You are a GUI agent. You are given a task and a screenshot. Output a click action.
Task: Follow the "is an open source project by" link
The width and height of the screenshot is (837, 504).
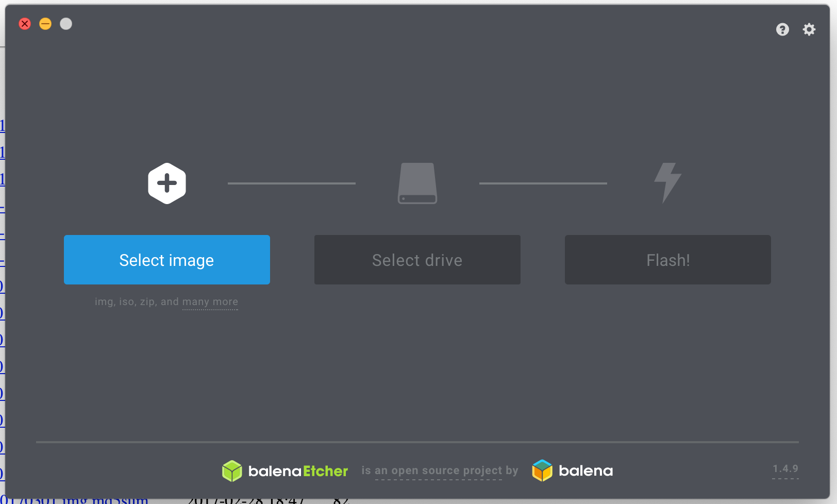[x=439, y=471]
